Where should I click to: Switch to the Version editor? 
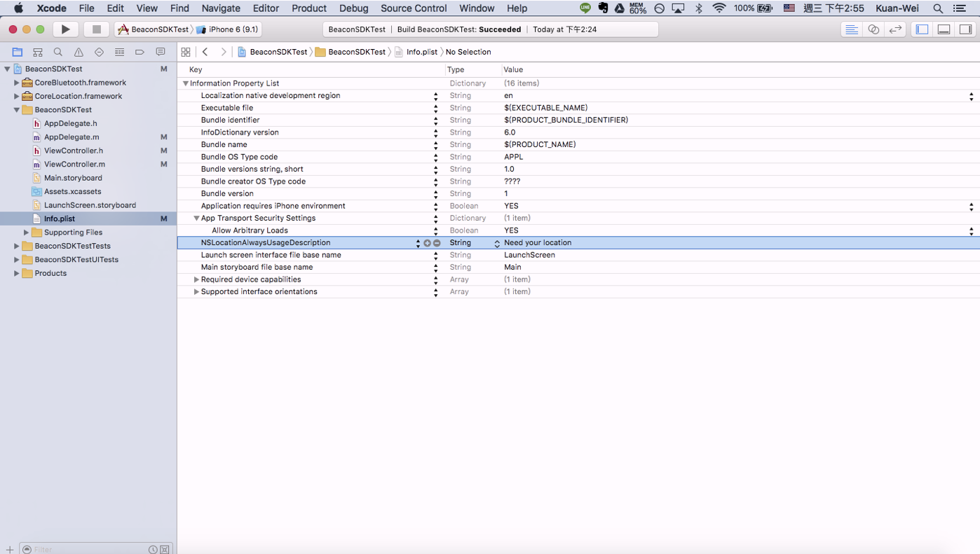tap(895, 29)
